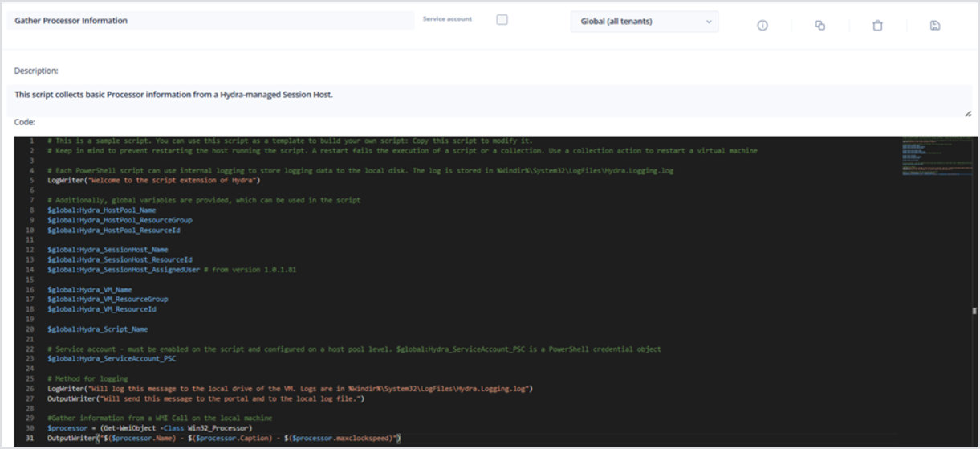Click line number 20 in the gutter
Viewport: 980px width, 449px height.
(x=30, y=329)
